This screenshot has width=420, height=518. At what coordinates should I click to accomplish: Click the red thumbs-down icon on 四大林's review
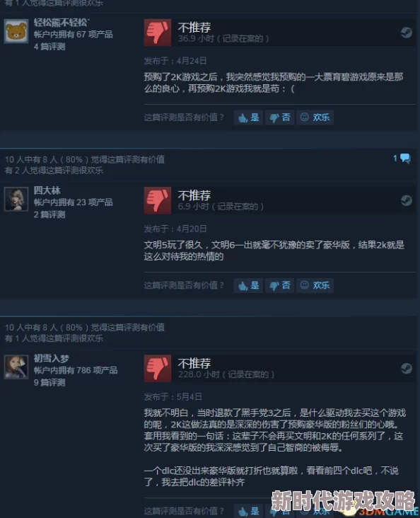coord(158,200)
